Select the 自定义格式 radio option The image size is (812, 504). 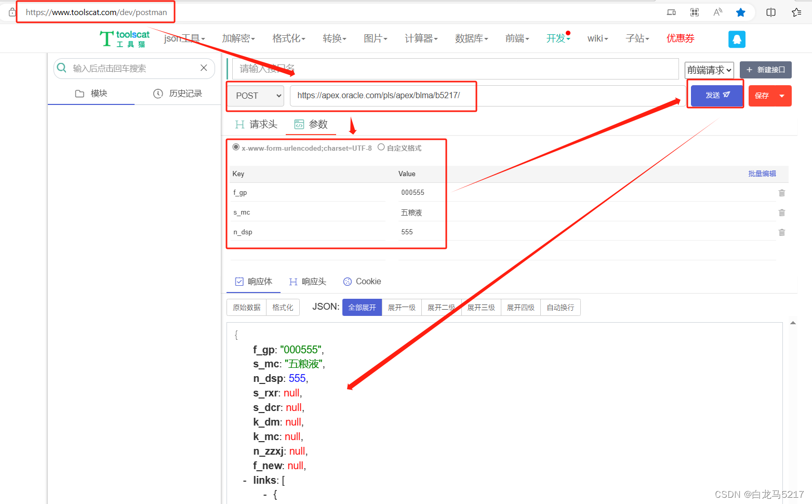pyautogui.click(x=381, y=147)
